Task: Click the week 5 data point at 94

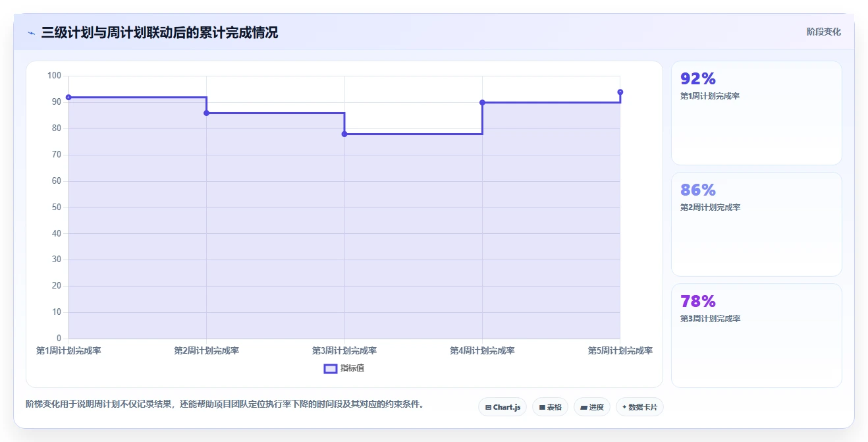Action: (620, 92)
